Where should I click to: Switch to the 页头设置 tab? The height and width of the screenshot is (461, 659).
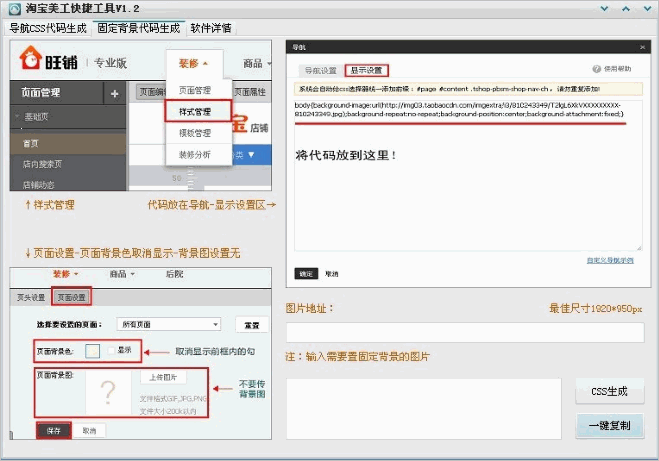[x=31, y=298]
